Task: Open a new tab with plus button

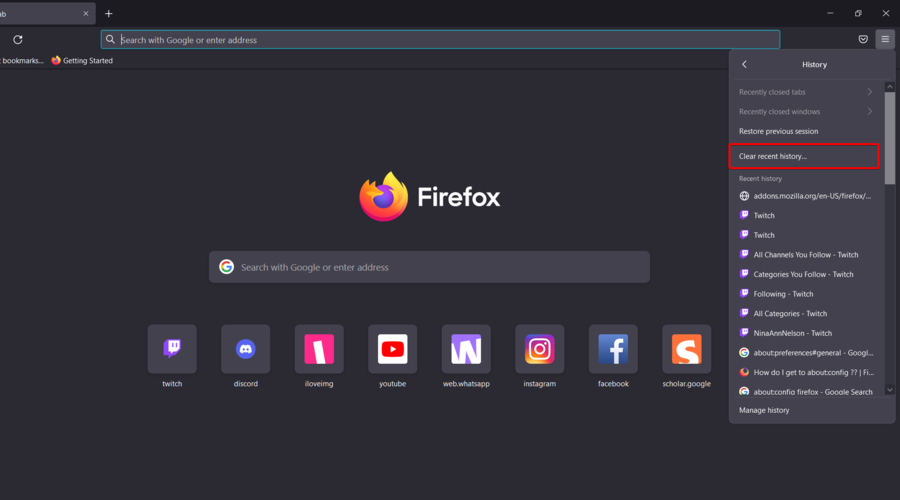Action: click(108, 13)
